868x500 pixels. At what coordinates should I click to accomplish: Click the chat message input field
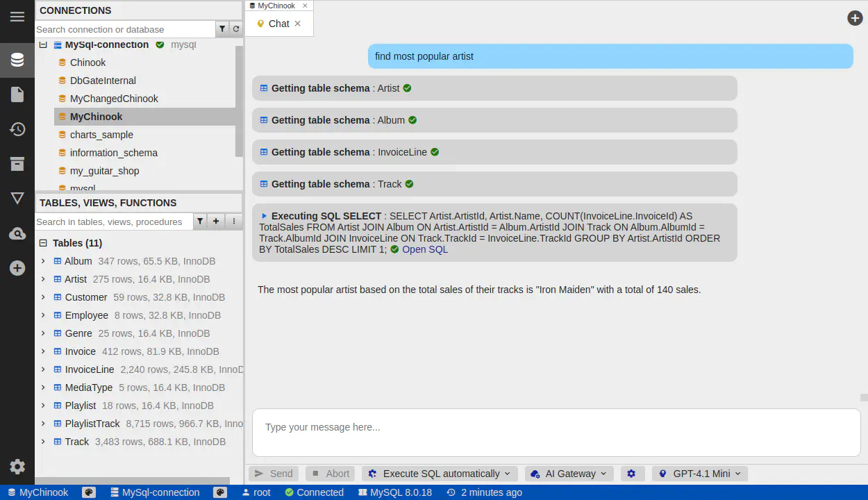click(556, 427)
